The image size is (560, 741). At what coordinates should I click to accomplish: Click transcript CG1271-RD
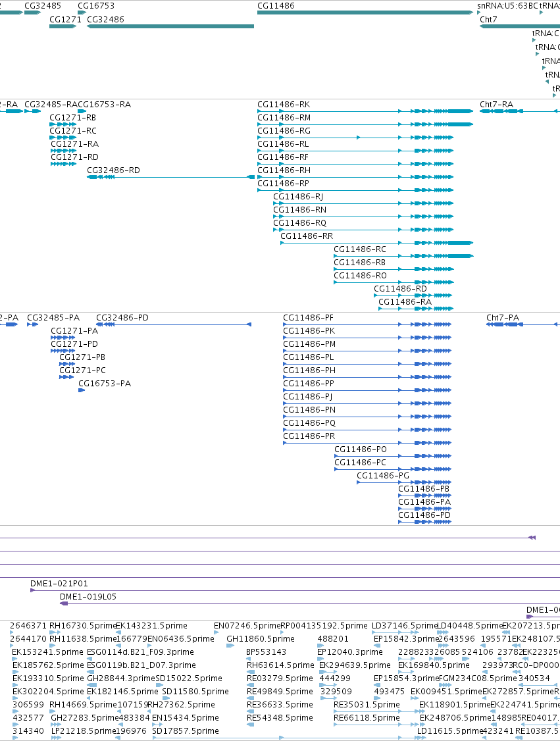pyautogui.click(x=74, y=157)
